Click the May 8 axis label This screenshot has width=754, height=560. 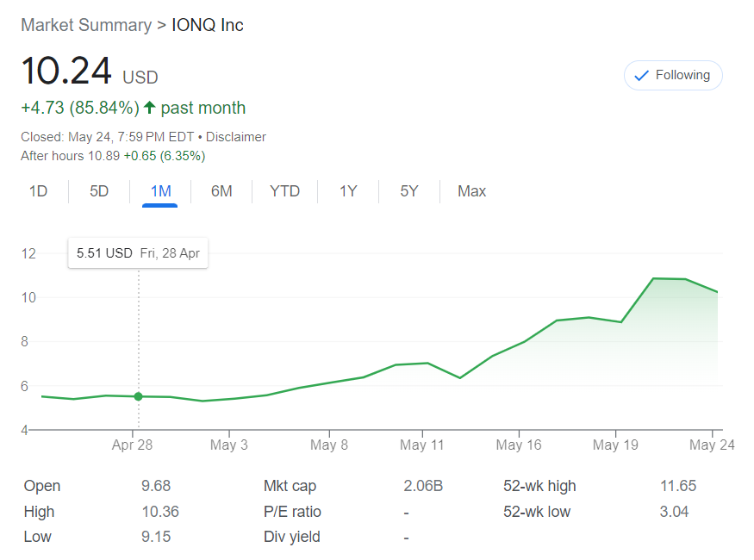tap(329, 445)
